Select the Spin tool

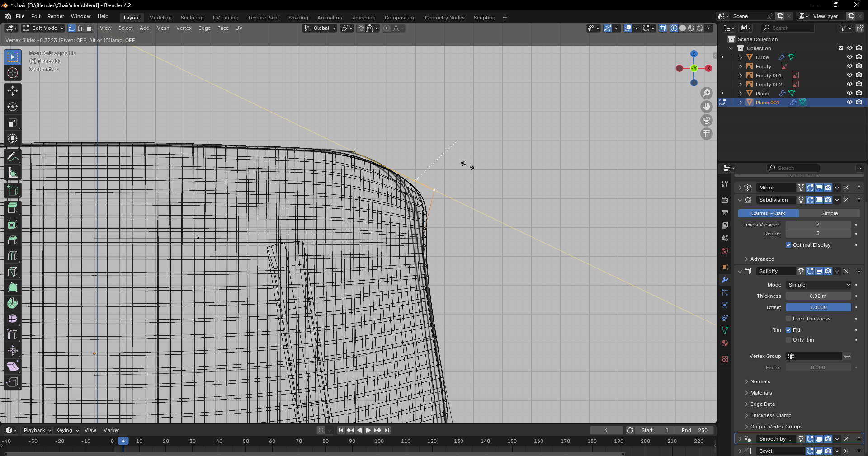pos(13,303)
